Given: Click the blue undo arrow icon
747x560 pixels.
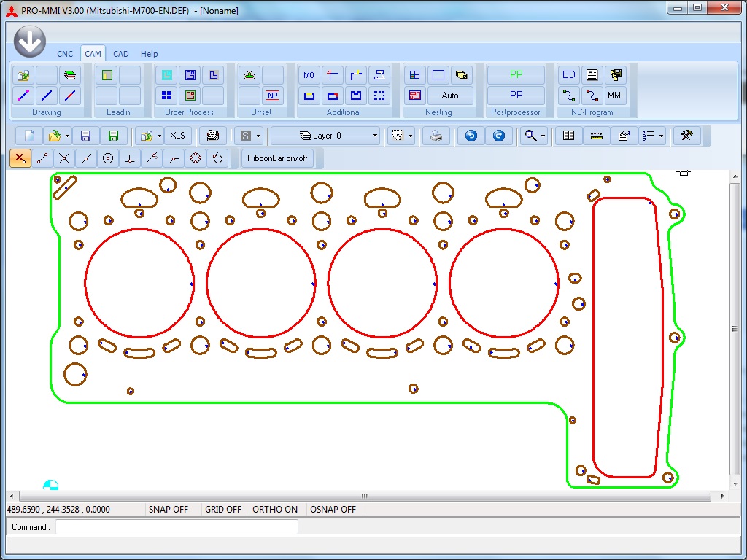Looking at the screenshot, I should tap(471, 136).
